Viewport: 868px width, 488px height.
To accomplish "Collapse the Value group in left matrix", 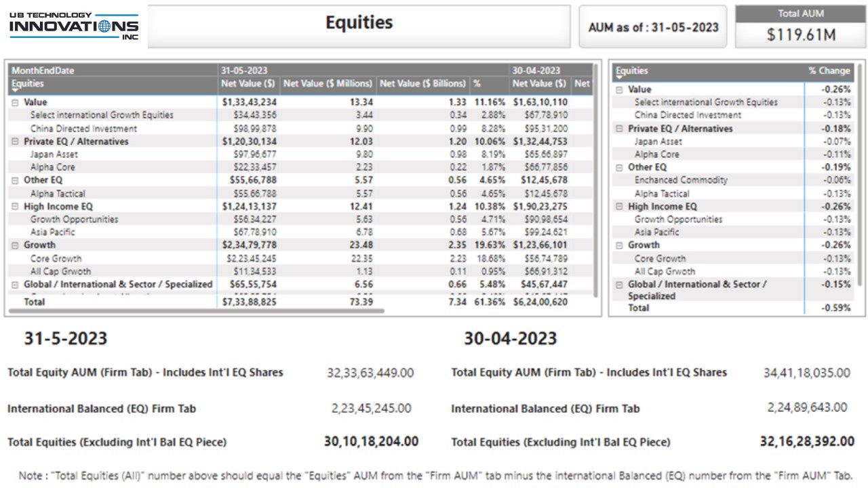I will point(15,102).
